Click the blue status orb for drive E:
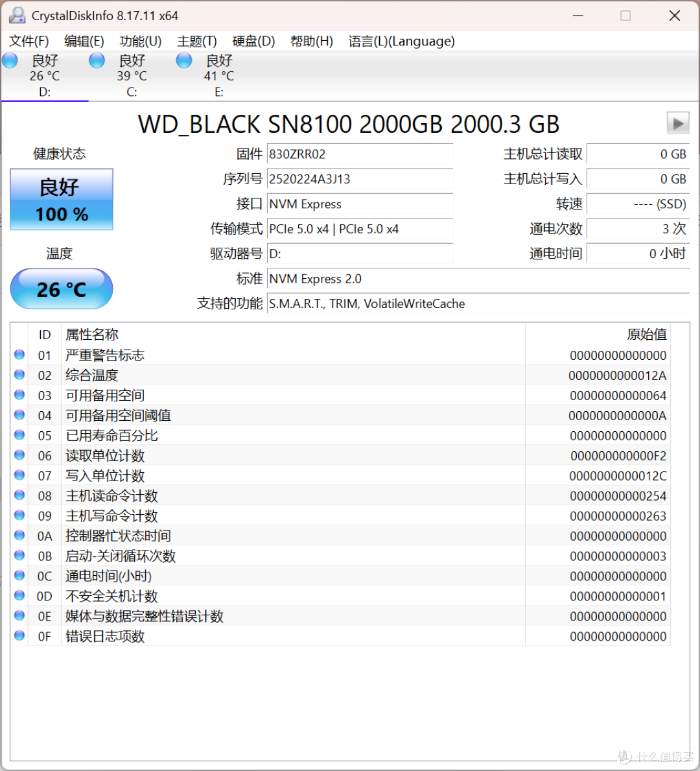The image size is (700, 771). pos(184,60)
